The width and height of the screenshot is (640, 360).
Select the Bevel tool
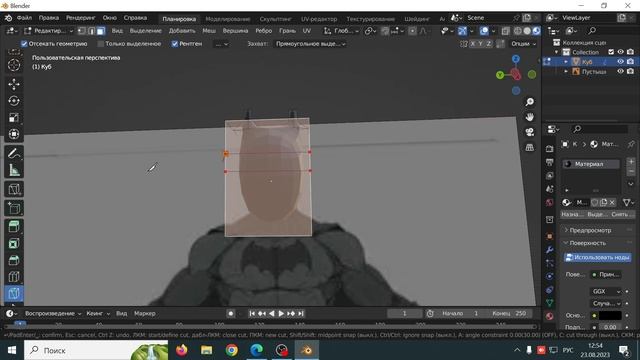[14, 260]
